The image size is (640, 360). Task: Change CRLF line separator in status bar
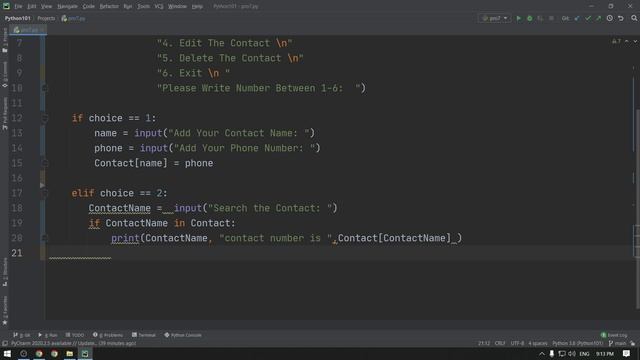click(500, 344)
